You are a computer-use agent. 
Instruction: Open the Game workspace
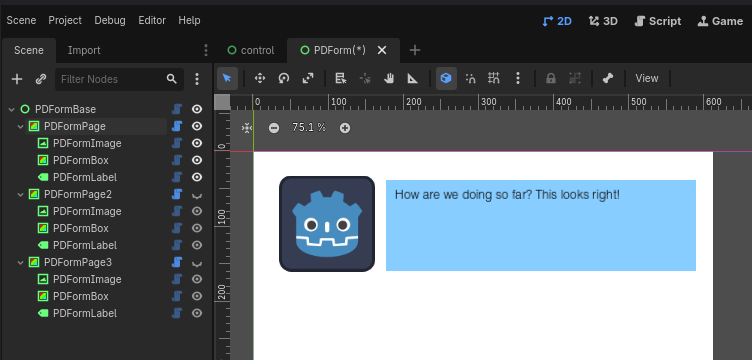point(720,21)
